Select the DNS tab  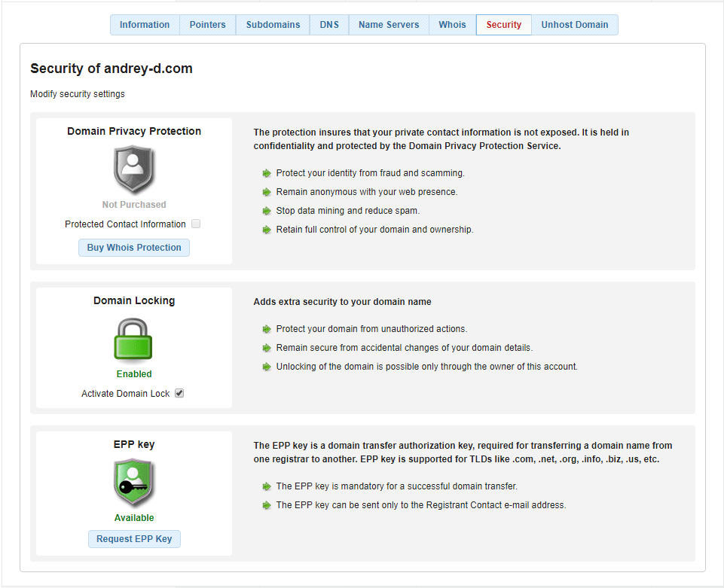pyautogui.click(x=329, y=25)
